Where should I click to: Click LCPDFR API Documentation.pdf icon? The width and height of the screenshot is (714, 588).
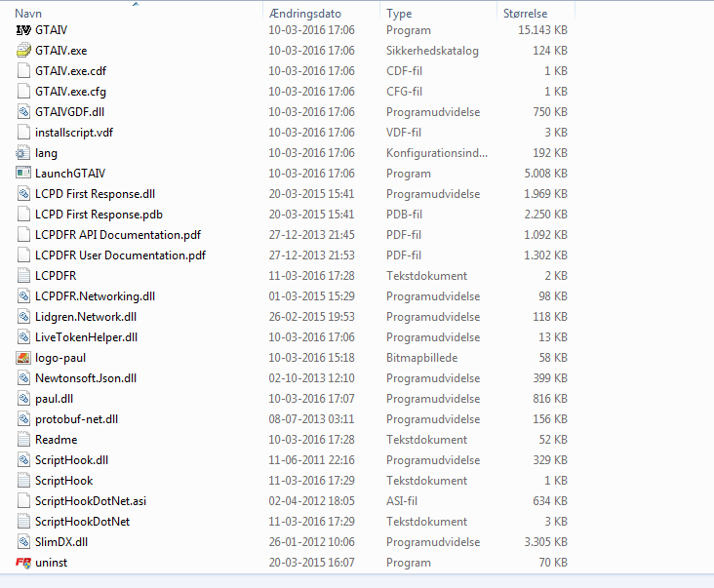point(23,235)
